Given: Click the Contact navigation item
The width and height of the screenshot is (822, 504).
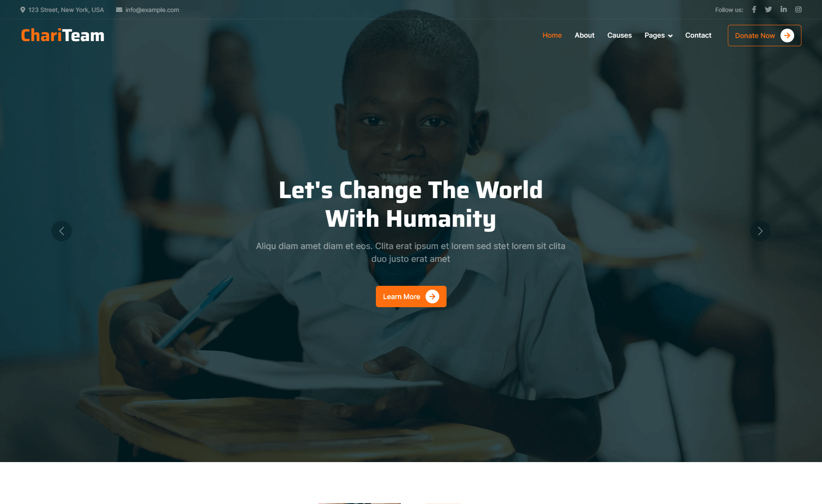Looking at the screenshot, I should [x=698, y=35].
